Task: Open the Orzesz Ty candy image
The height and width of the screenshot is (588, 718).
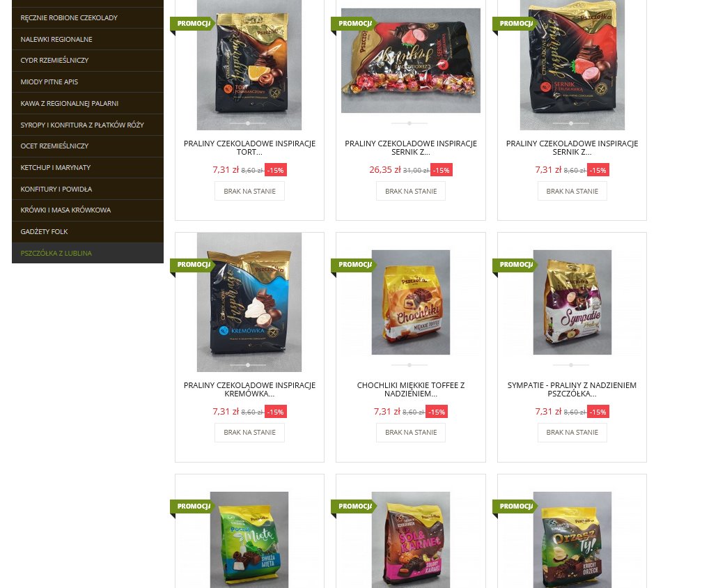Action: [572, 540]
